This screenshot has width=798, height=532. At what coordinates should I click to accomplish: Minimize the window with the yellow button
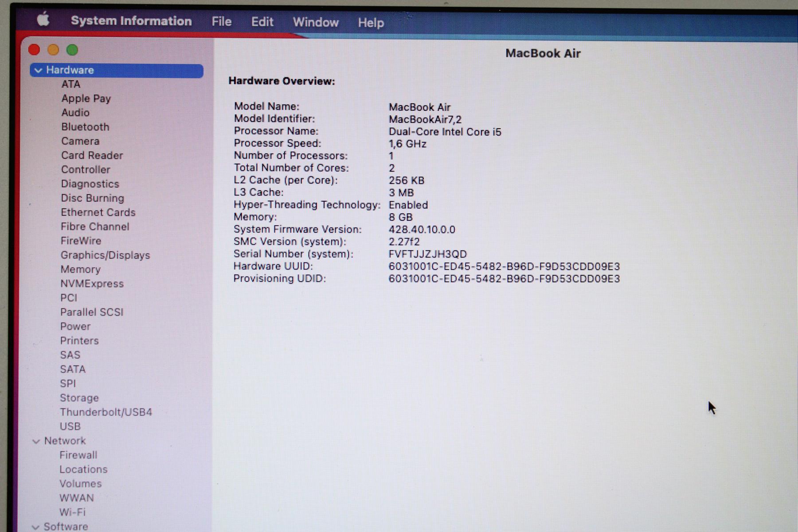53,50
